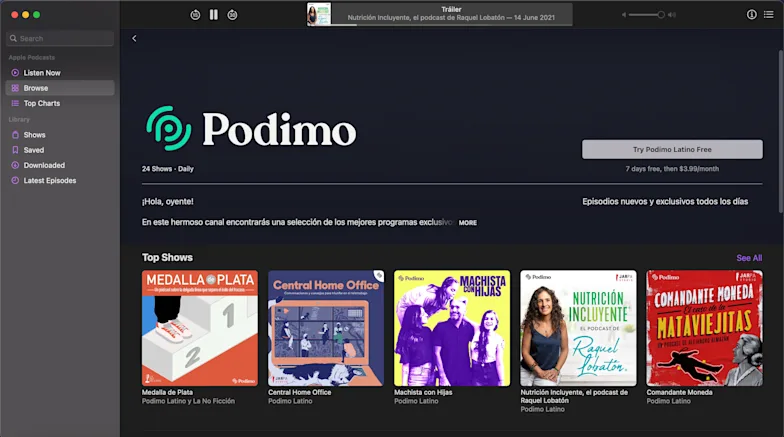Screen dimensions: 784x437
Task: Open Medalla de Plata artwork
Action: pyautogui.click(x=200, y=328)
